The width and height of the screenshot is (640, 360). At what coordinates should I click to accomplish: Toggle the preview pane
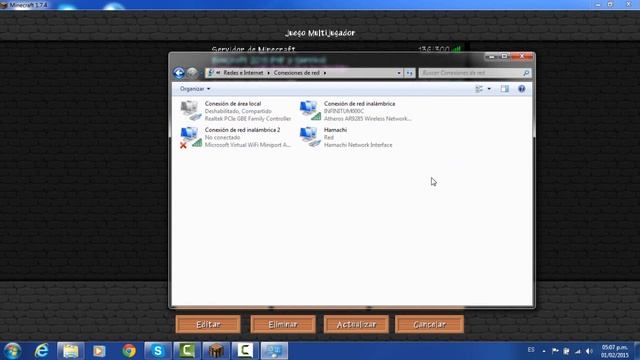tap(505, 89)
